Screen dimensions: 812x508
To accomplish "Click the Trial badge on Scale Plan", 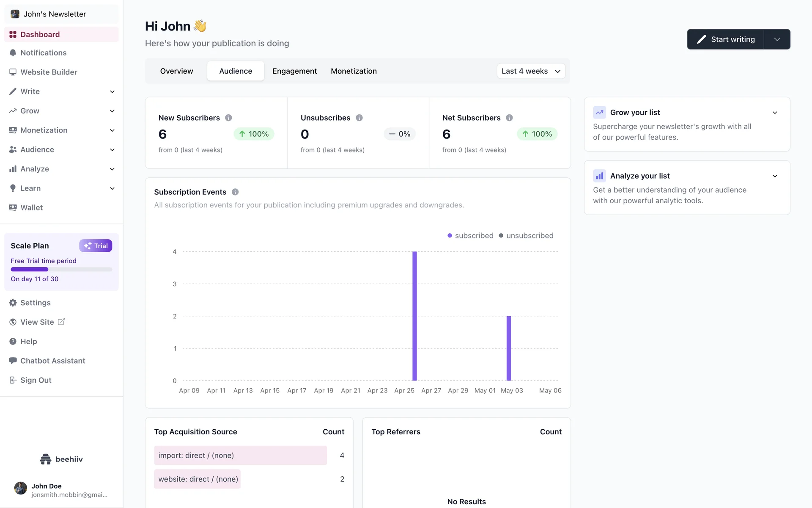I will pyautogui.click(x=96, y=246).
